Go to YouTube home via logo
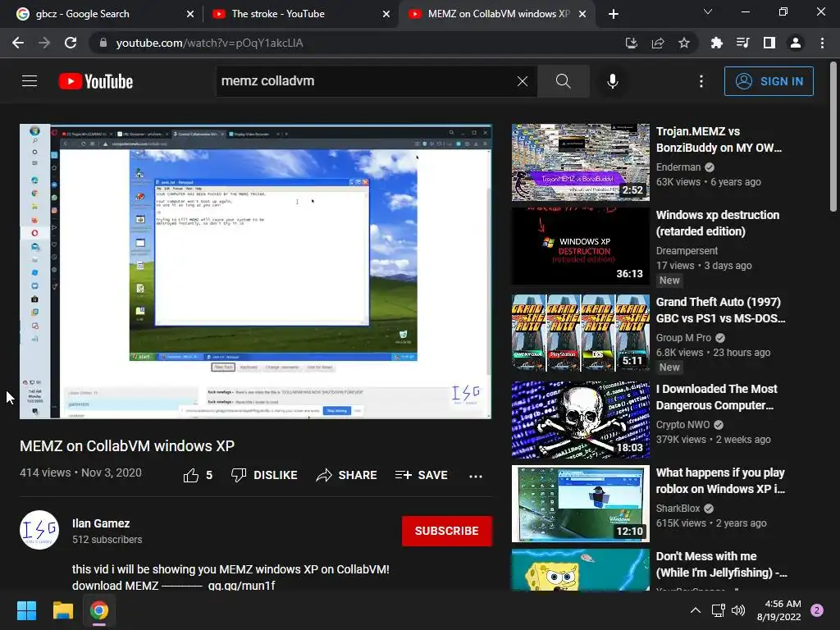Viewport: 840px width, 630px height. coord(96,81)
